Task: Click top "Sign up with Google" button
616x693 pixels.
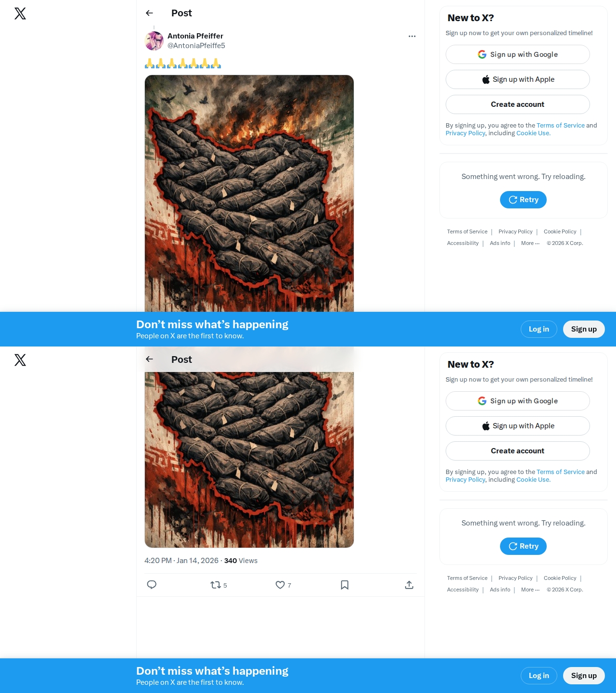Action: [518, 54]
